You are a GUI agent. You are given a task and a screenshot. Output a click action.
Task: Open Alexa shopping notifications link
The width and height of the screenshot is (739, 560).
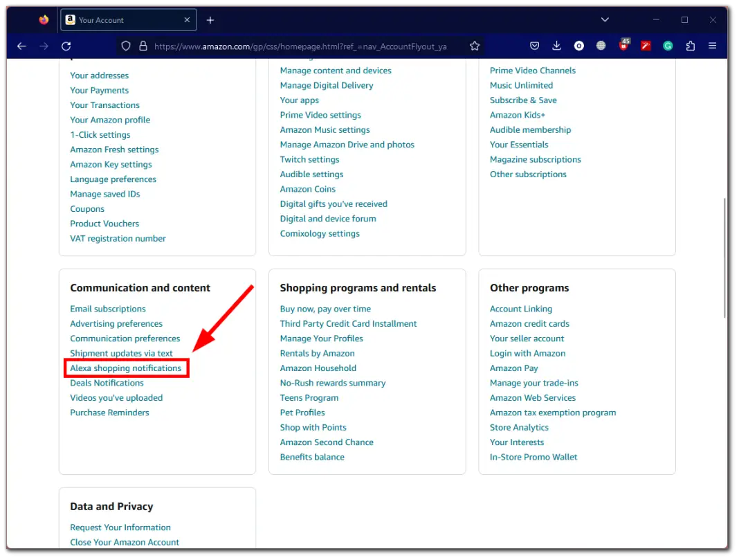pyautogui.click(x=125, y=368)
